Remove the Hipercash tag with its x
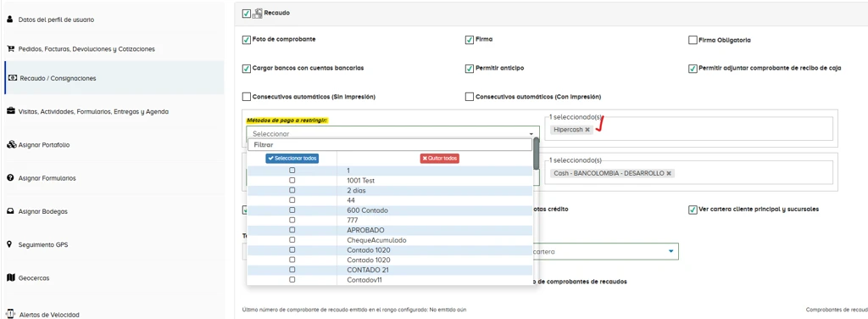The width and height of the screenshot is (868, 319). pos(587,129)
